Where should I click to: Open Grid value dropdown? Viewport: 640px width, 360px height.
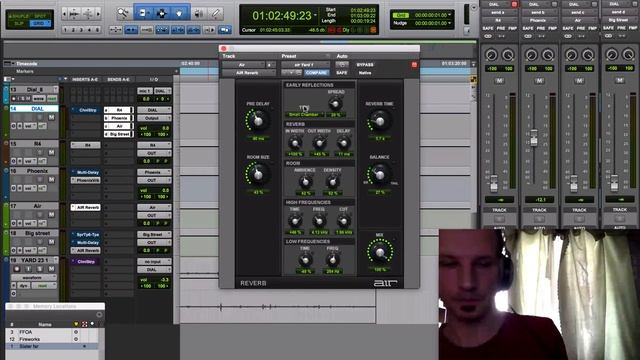pos(449,15)
